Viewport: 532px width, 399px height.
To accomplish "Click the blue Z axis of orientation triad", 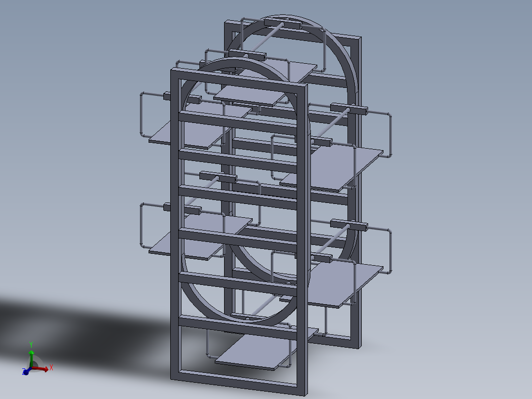I will 26,371.
